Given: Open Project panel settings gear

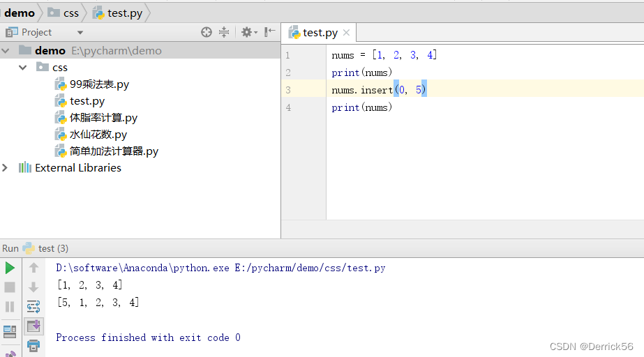Looking at the screenshot, I should click(x=249, y=32).
